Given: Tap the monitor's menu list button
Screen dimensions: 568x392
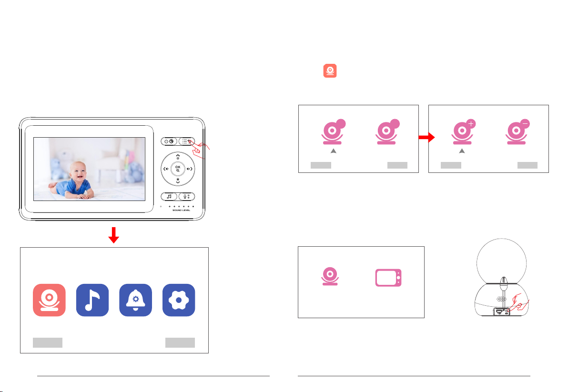Looking at the screenshot, I should 186,141.
